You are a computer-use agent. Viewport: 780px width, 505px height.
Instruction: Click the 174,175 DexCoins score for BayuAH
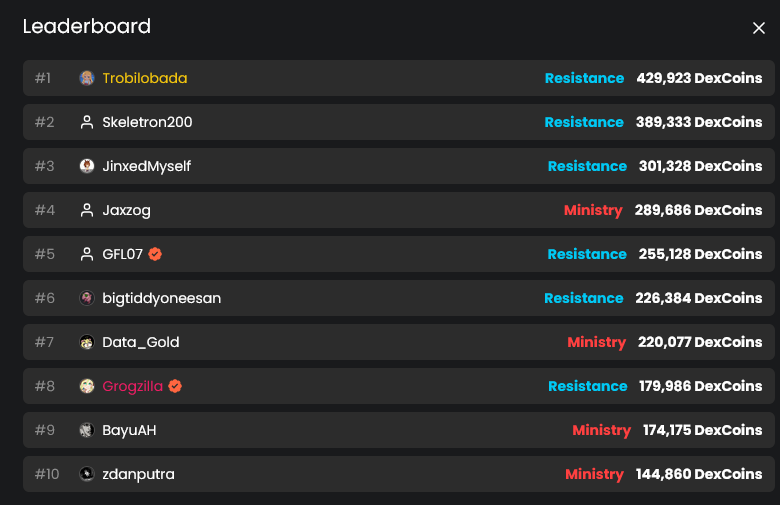pos(702,430)
